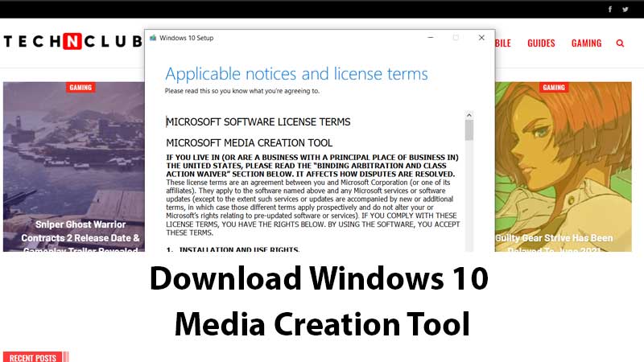Click the license terms scrollbar thumb

[x=469, y=130]
